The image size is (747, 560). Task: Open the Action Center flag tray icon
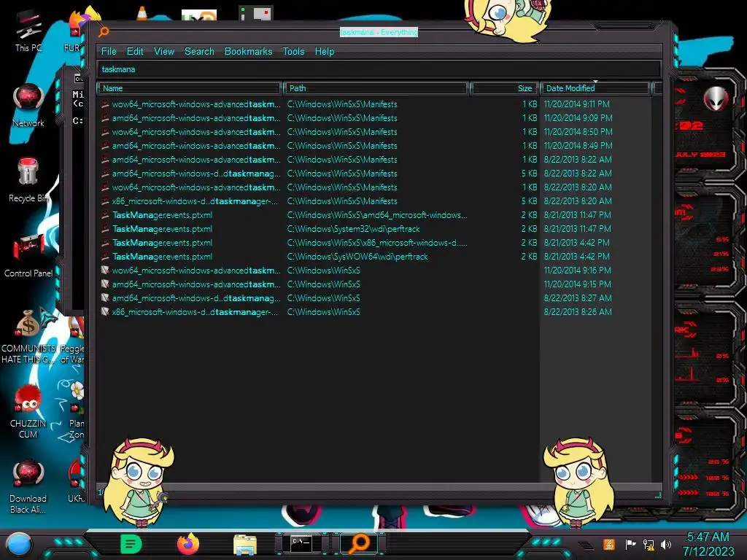click(x=630, y=544)
